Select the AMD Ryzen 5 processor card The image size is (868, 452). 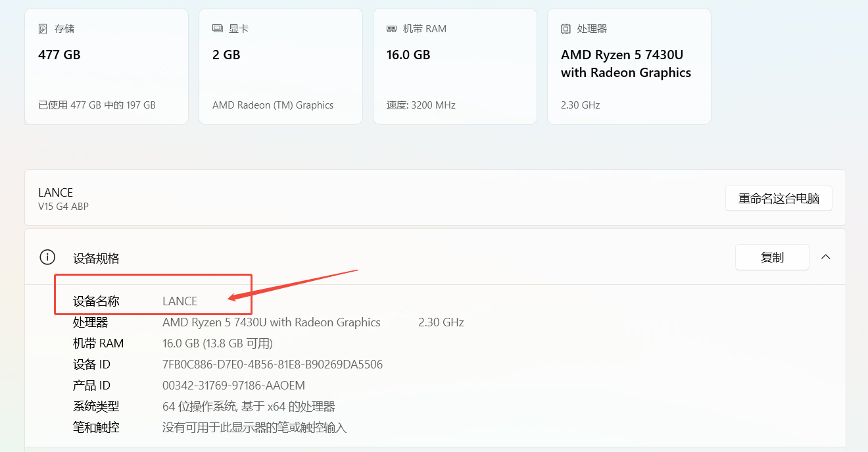pyautogui.click(x=629, y=66)
